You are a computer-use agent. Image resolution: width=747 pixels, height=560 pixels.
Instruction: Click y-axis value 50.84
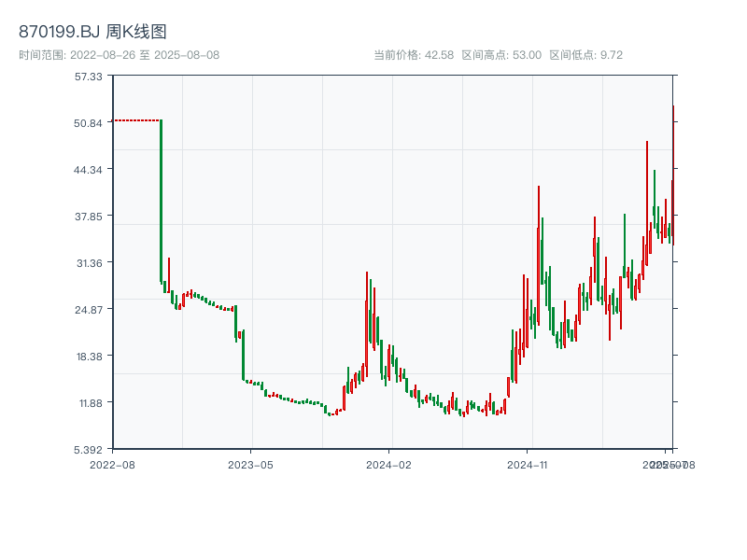tap(88, 123)
